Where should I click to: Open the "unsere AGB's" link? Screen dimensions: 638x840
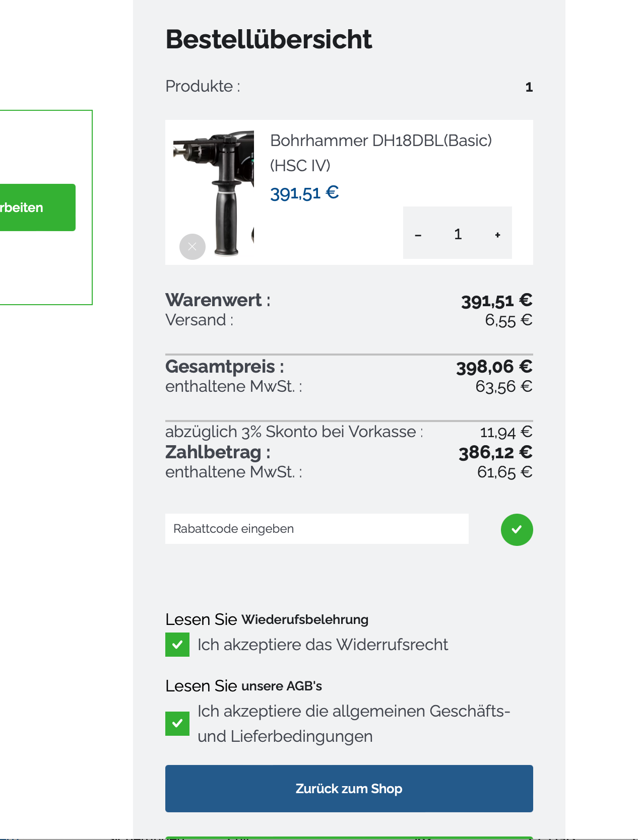tap(282, 686)
